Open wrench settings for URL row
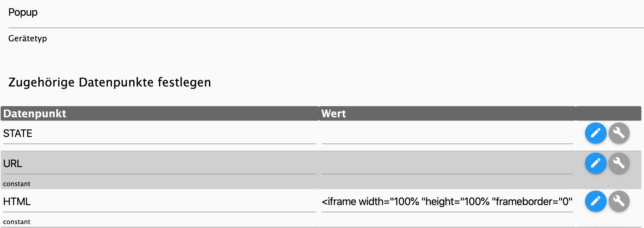This screenshot has width=644, height=228. click(619, 163)
